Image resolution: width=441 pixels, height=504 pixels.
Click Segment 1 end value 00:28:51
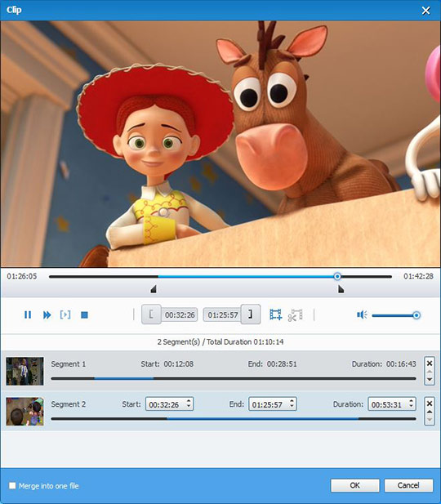(282, 364)
